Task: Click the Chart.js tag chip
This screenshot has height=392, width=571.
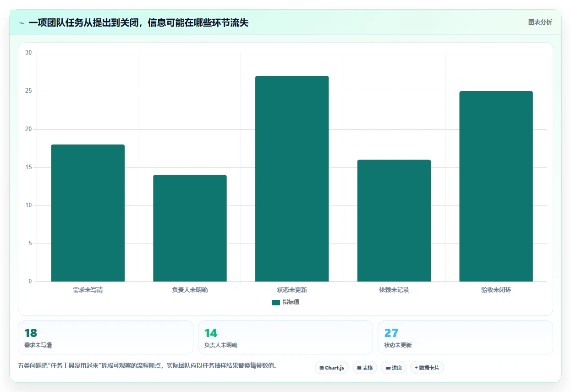Action: point(332,368)
